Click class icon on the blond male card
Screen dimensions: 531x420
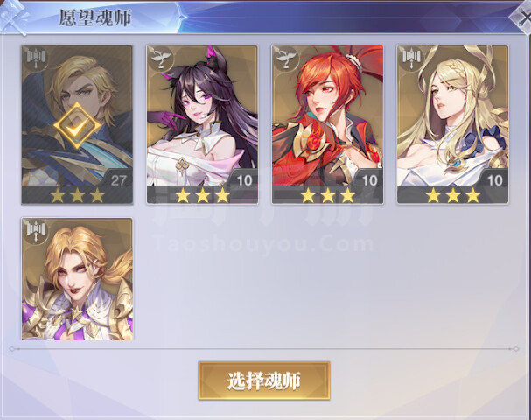click(36, 59)
